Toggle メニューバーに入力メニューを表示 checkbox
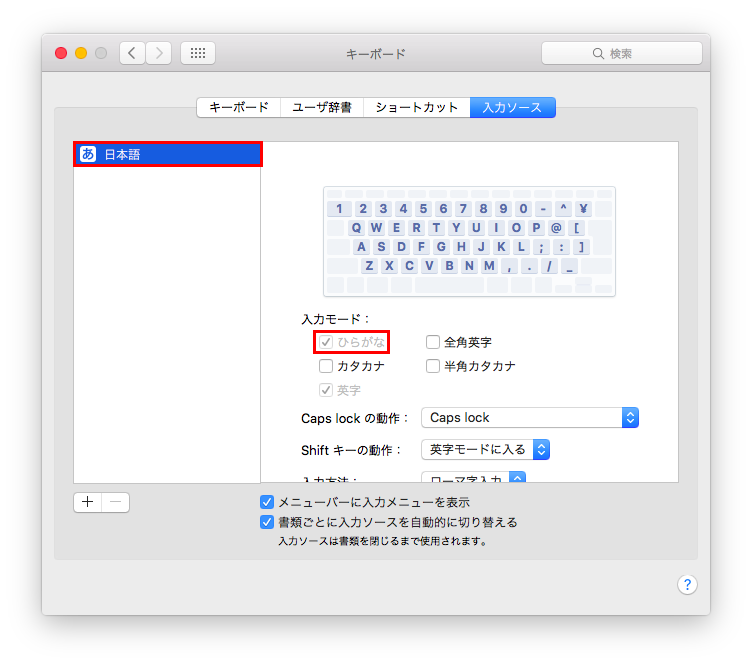 267,502
